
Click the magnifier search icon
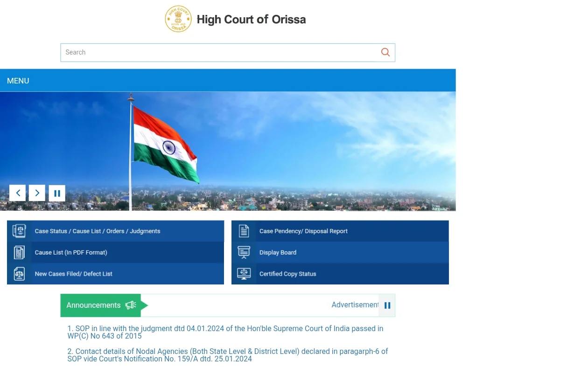[x=385, y=52]
